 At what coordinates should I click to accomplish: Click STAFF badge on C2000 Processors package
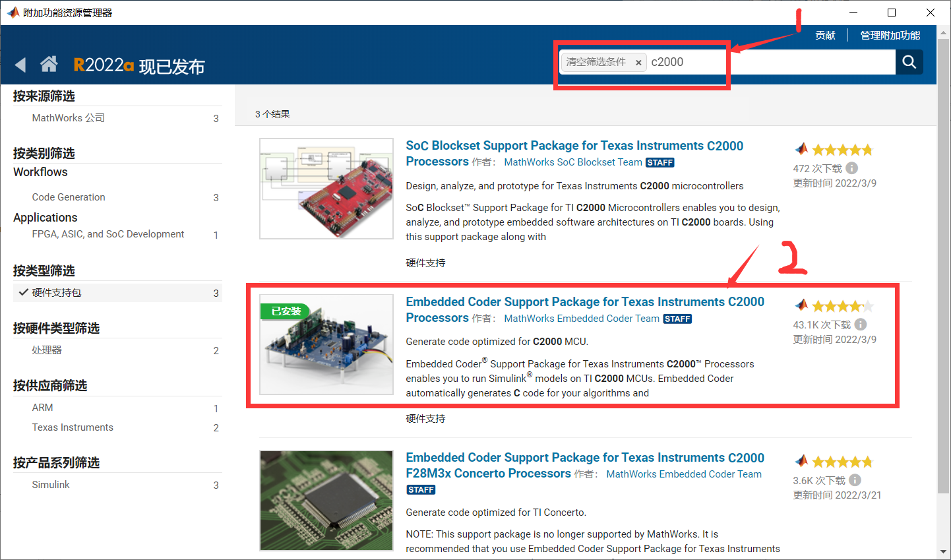(677, 319)
